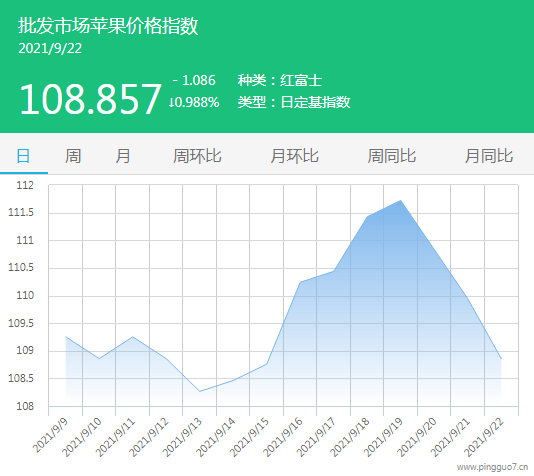The width and height of the screenshot is (534, 476).
Task: Click the chart peak on 2021/9/19
Action: coord(400,201)
